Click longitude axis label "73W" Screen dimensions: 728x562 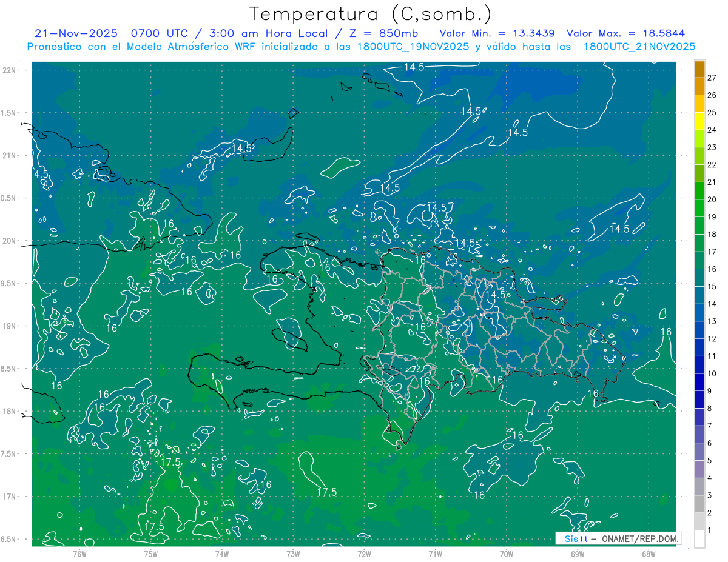pyautogui.click(x=293, y=554)
